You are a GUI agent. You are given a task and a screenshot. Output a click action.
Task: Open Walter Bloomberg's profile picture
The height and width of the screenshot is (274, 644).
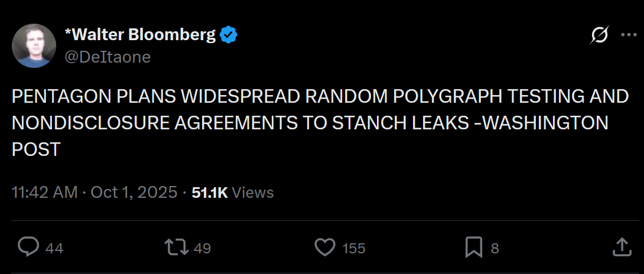coord(34,45)
